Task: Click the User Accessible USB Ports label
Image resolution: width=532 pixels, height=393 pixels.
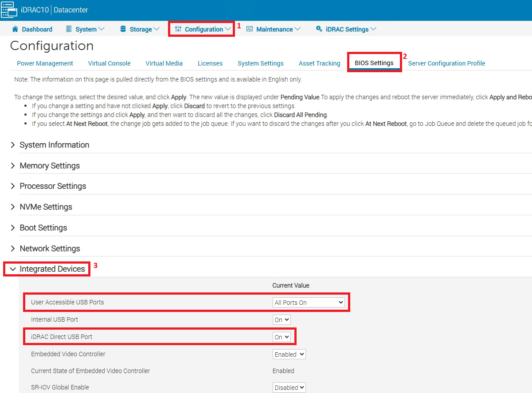Action: pyautogui.click(x=67, y=302)
